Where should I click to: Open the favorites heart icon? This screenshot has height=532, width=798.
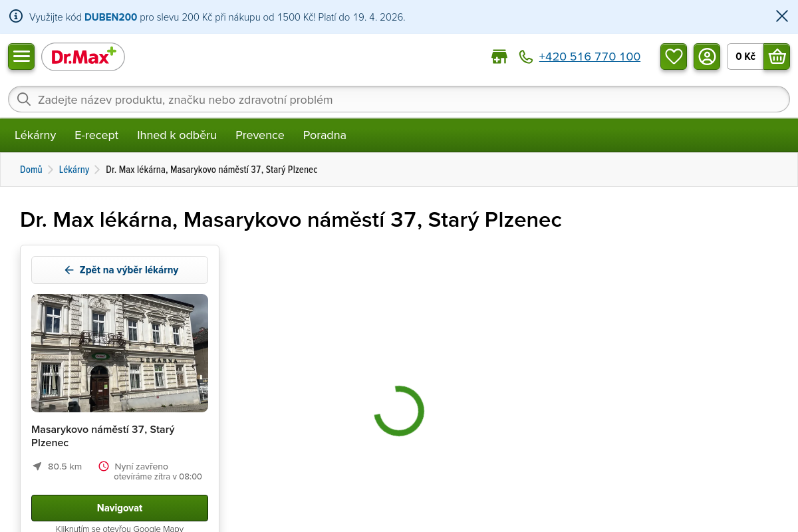pyautogui.click(x=674, y=57)
